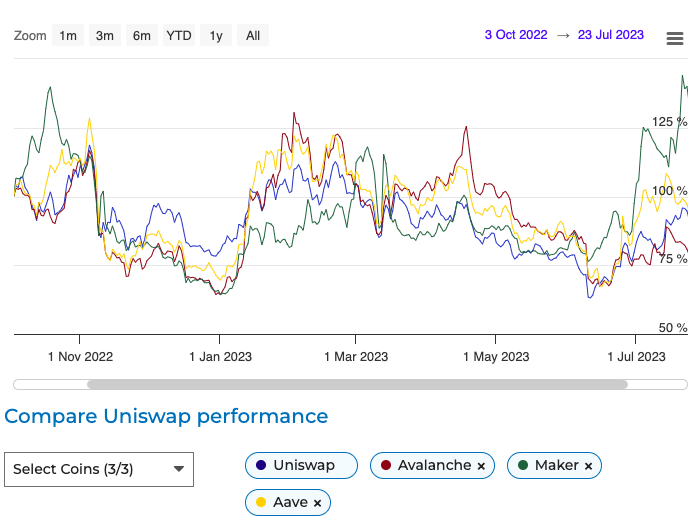Click the end date 23 Jul 2023

point(610,35)
